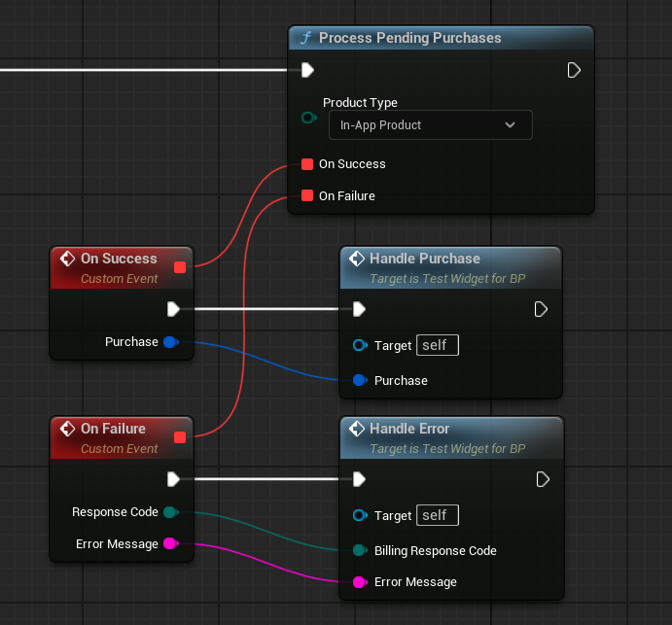
Task: Click the Billing Response Code input pin
Action: point(359,551)
